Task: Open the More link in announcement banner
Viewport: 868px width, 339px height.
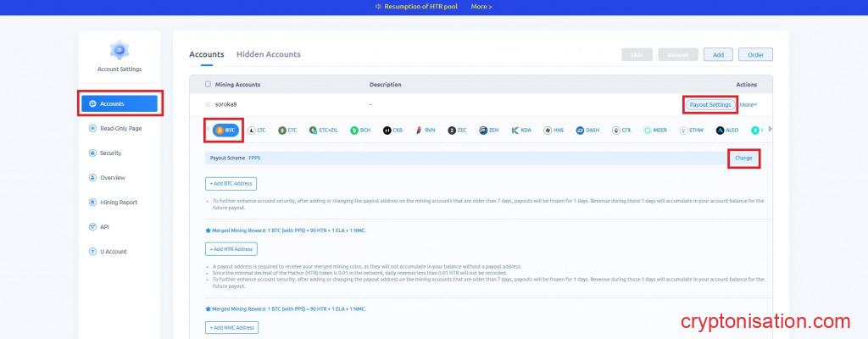Action: point(481,7)
